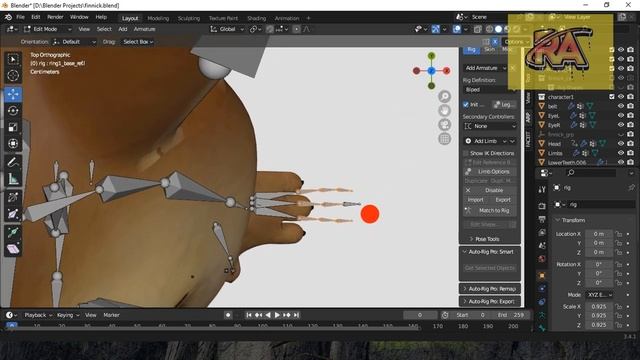Image resolution: width=640 pixels, height=360 pixels.
Task: Select the Scale tool in toolbar
Action: pyautogui.click(x=13, y=127)
